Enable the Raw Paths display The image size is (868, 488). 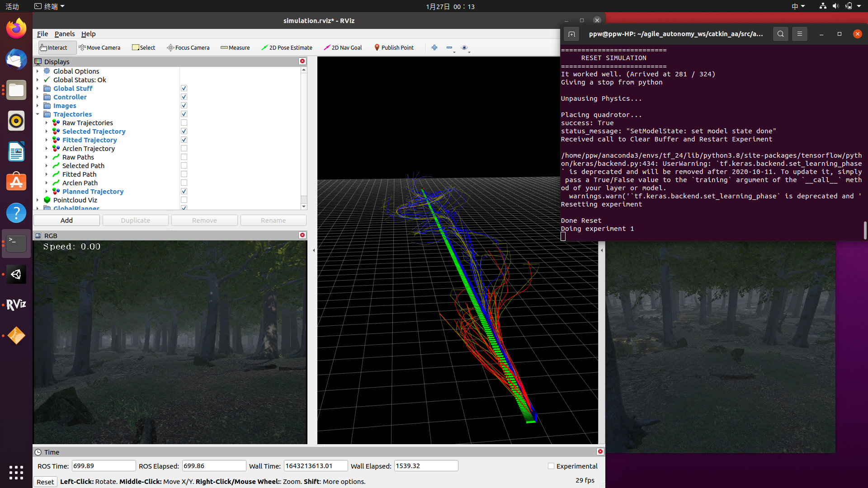184,157
